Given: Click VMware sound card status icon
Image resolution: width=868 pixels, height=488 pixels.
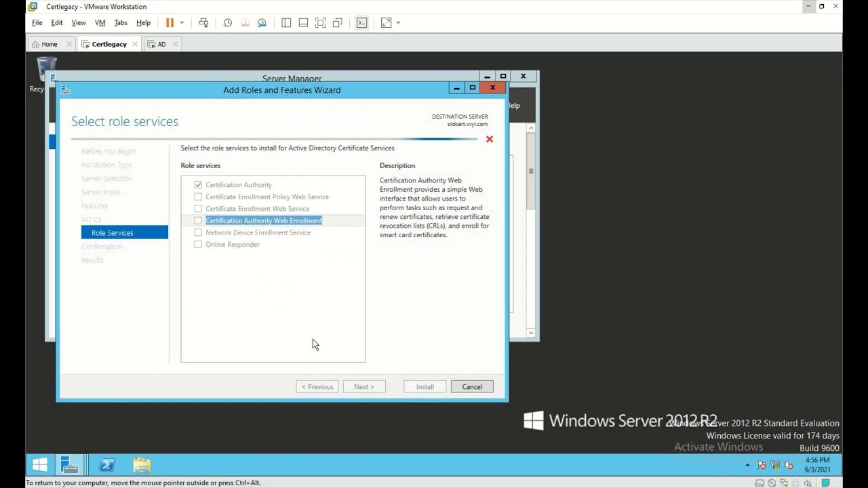Looking at the screenshot, I should tap(808, 483).
